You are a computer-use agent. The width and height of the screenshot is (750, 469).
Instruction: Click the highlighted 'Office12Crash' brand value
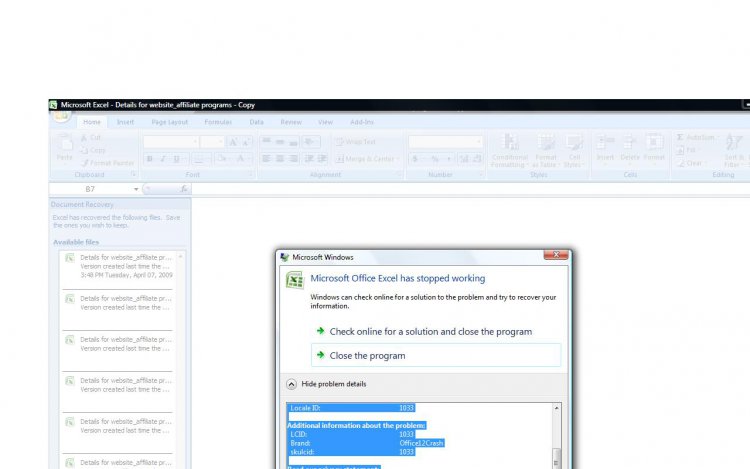421,443
